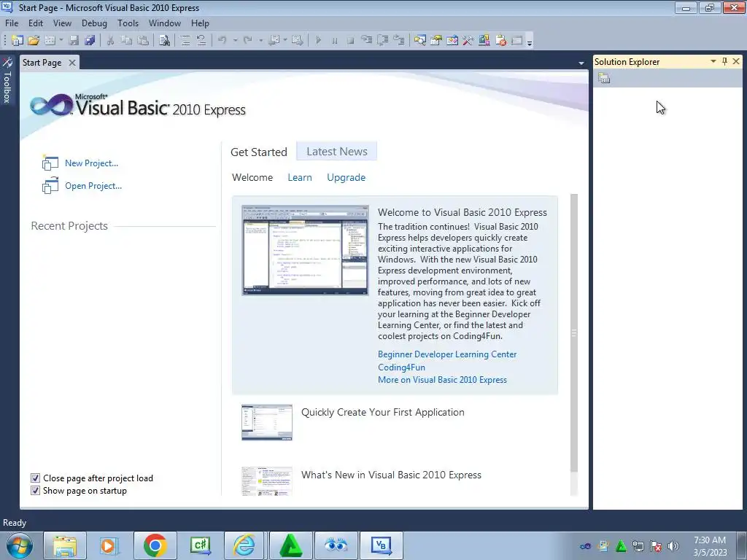Click the Start Page vertical scrollbar

pyautogui.click(x=574, y=333)
